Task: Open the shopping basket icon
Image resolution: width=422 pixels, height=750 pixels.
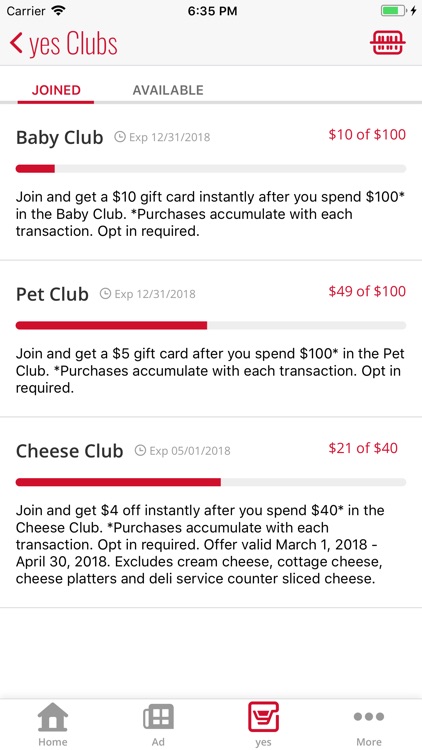Action: [388, 43]
